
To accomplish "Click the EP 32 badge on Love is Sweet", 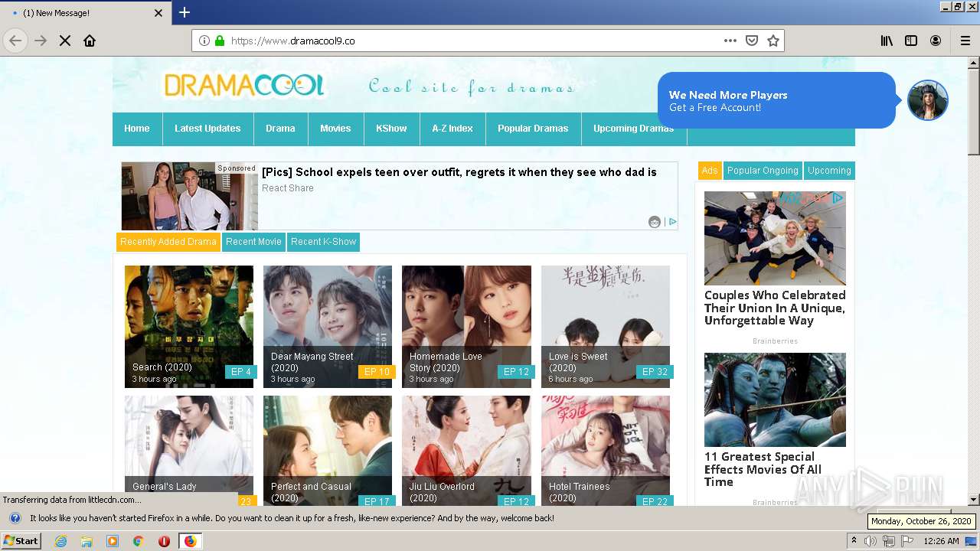I will 655,372.
